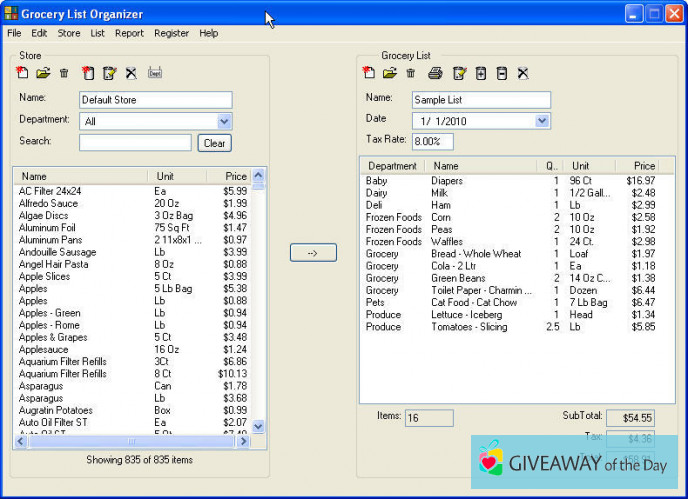Open a grocery list with folder icon
688x499 pixels.
point(389,73)
